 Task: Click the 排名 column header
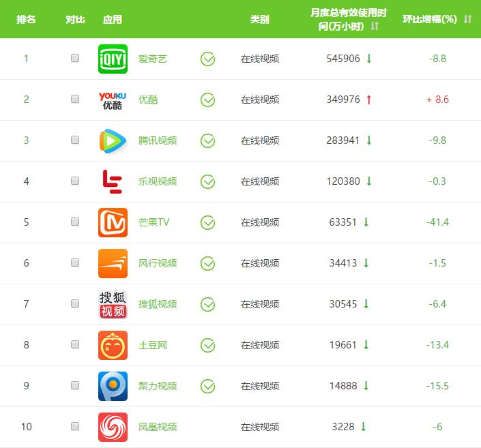click(26, 19)
